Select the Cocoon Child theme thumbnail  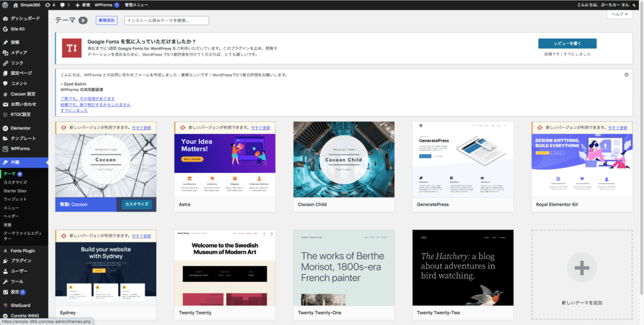pos(344,159)
